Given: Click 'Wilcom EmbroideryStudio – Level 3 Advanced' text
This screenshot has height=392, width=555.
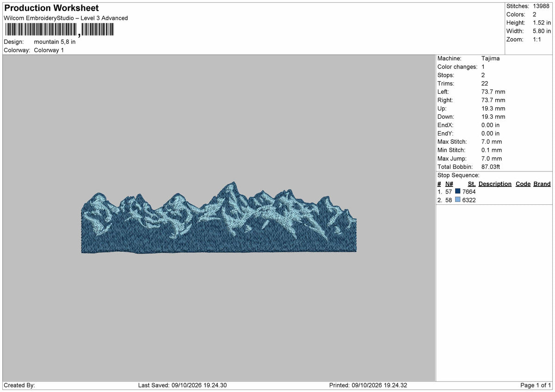Looking at the screenshot, I should point(66,18).
